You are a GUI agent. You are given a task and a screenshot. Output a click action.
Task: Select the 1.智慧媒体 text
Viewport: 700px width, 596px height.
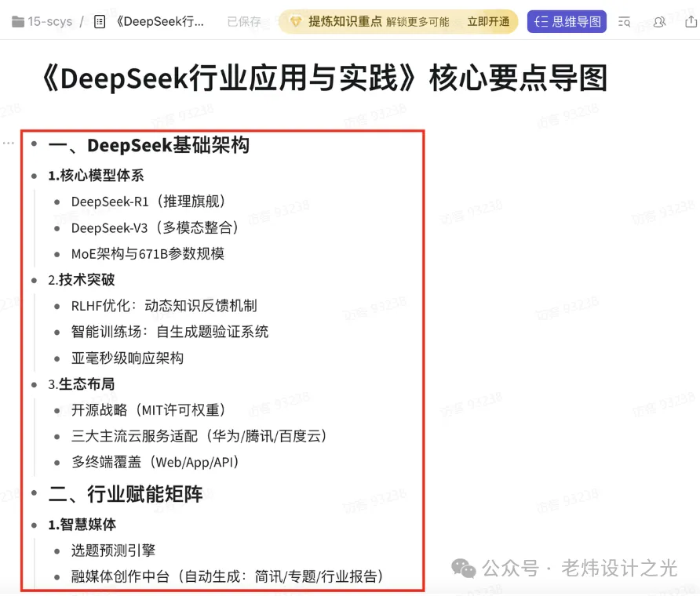pyautogui.click(x=82, y=525)
